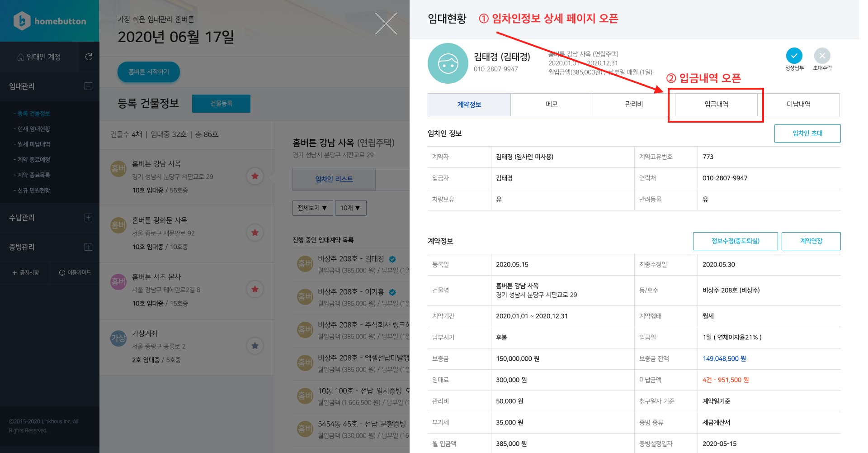Toggle the favorite star for 홈버튼 강남 사옥
Screen dimensions: 868x453
[255, 176]
